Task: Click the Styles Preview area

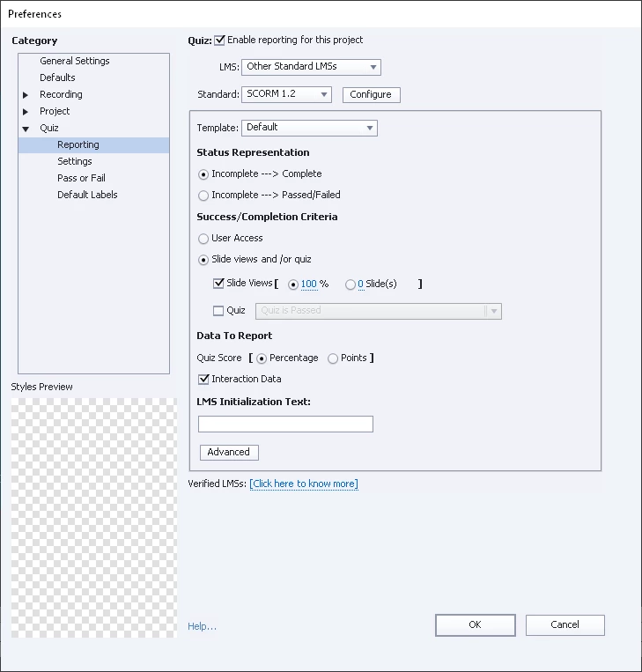Action: 94,518
